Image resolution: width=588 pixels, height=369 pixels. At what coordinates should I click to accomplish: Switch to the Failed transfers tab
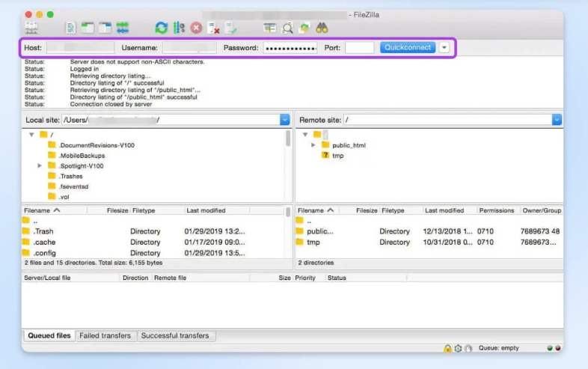click(x=105, y=335)
